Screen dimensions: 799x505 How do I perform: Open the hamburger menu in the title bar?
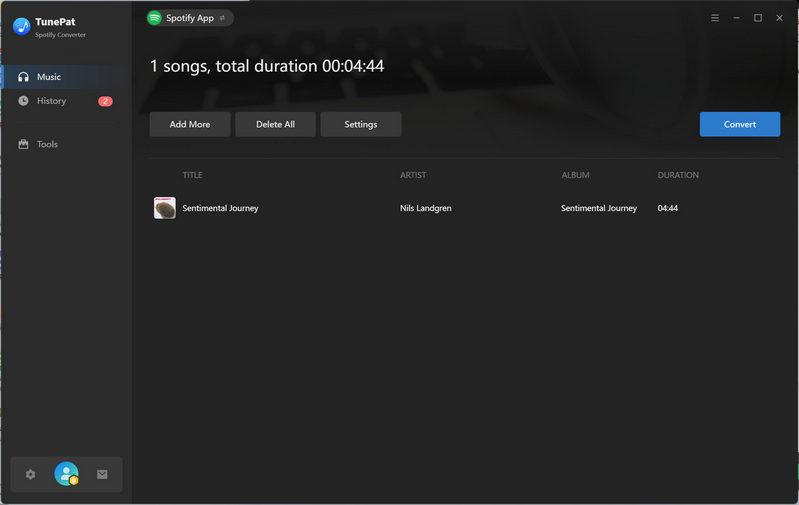pos(715,18)
